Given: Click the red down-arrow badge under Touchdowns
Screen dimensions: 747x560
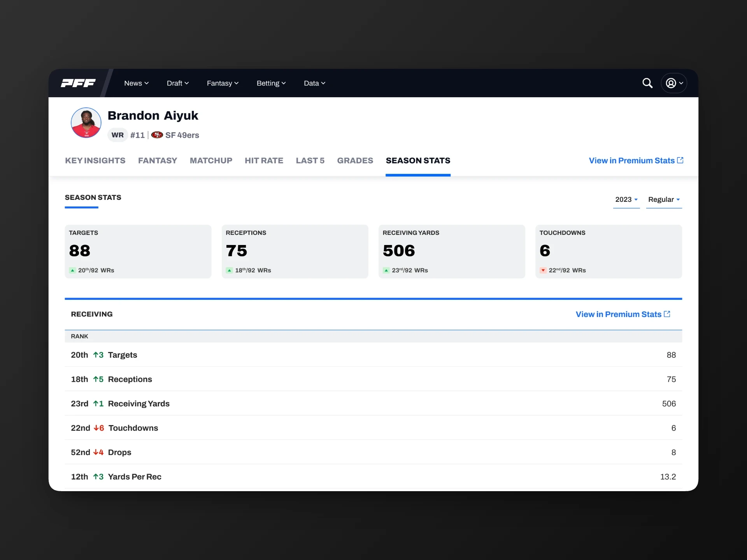Looking at the screenshot, I should tap(543, 270).
